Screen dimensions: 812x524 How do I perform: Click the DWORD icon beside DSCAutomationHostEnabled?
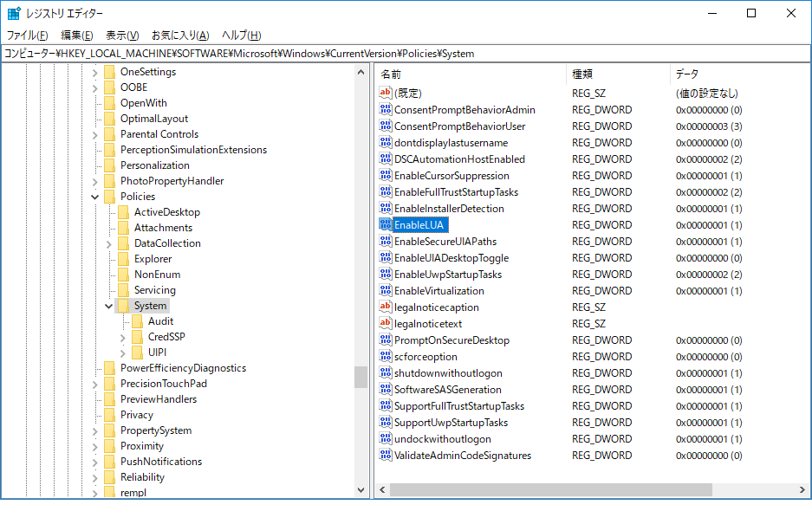pyautogui.click(x=386, y=158)
